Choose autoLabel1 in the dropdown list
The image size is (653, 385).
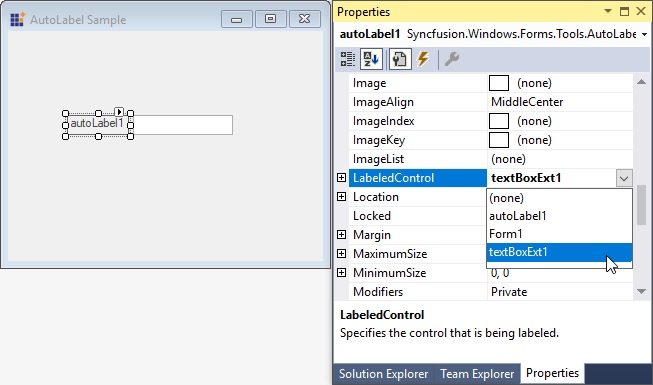pyautogui.click(x=559, y=216)
